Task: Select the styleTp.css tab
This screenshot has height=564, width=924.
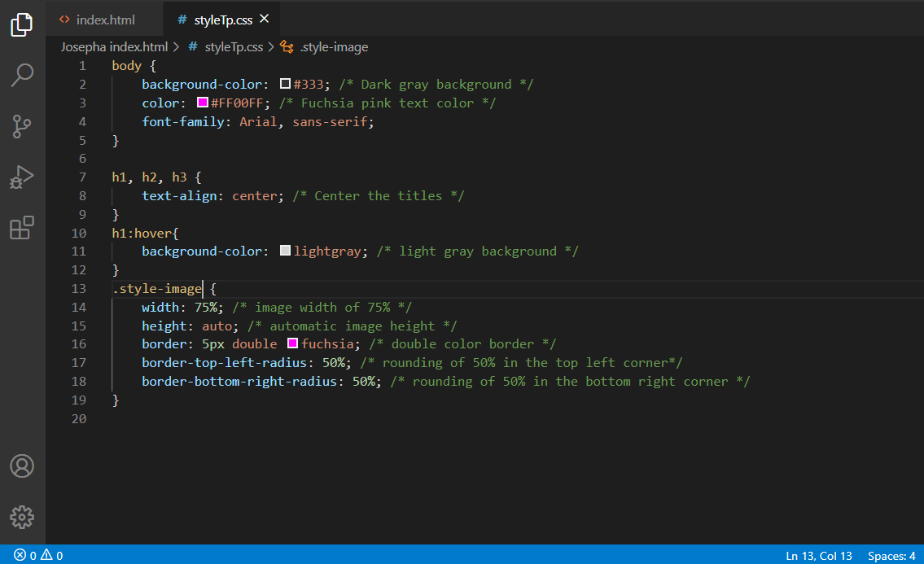Action: click(x=222, y=20)
